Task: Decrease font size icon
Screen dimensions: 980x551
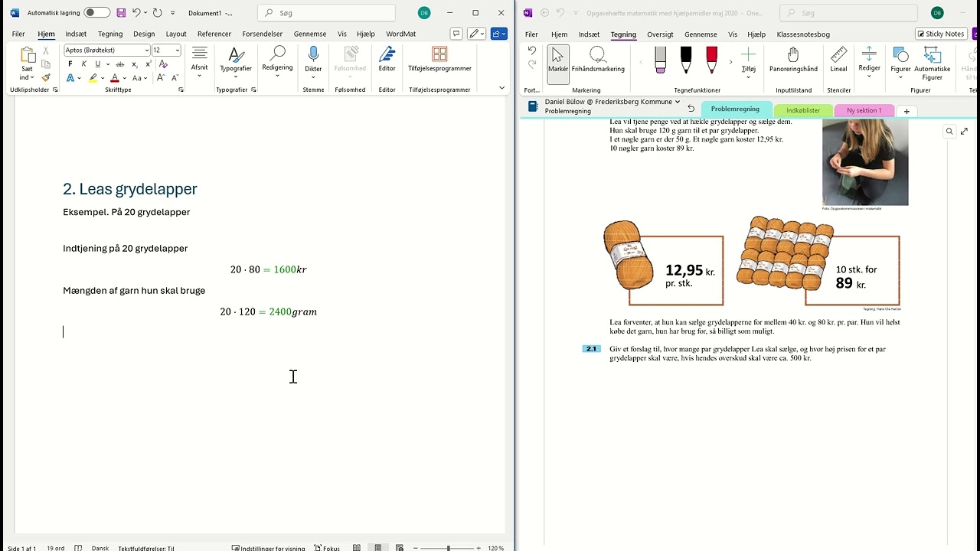Action: 175,78
